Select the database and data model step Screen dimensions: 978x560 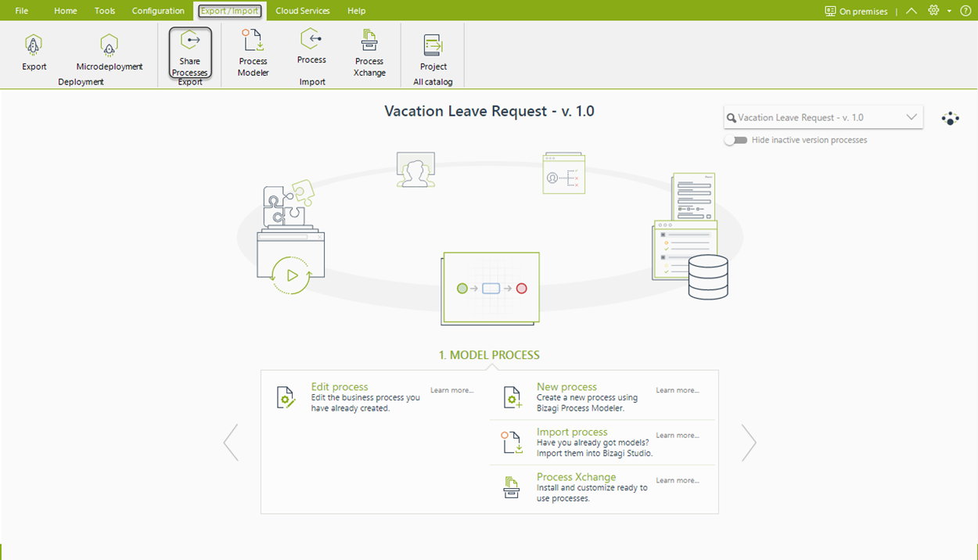tap(691, 236)
